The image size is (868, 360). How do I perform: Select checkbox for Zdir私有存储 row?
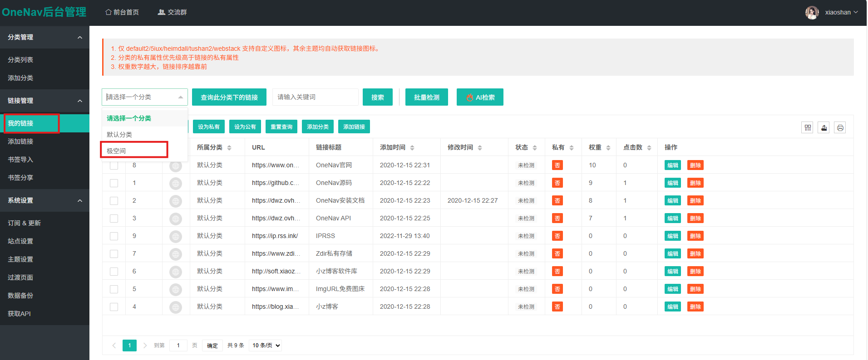(114, 254)
